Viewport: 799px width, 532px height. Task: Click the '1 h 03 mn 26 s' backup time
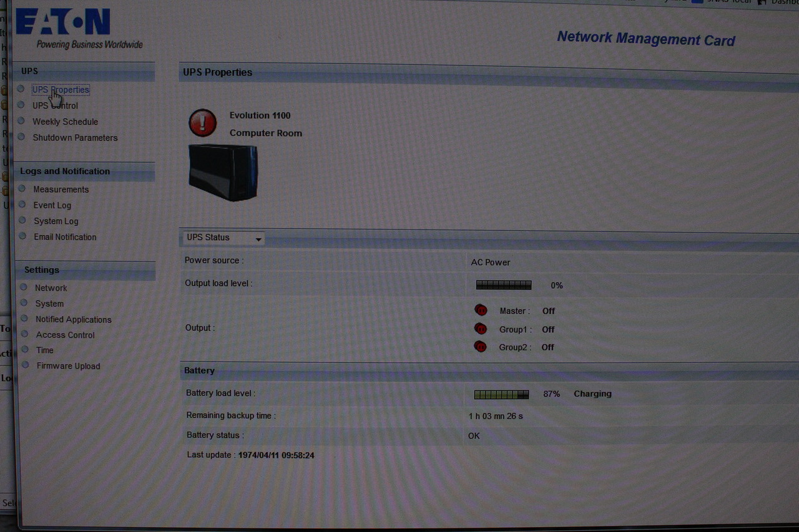point(496,416)
